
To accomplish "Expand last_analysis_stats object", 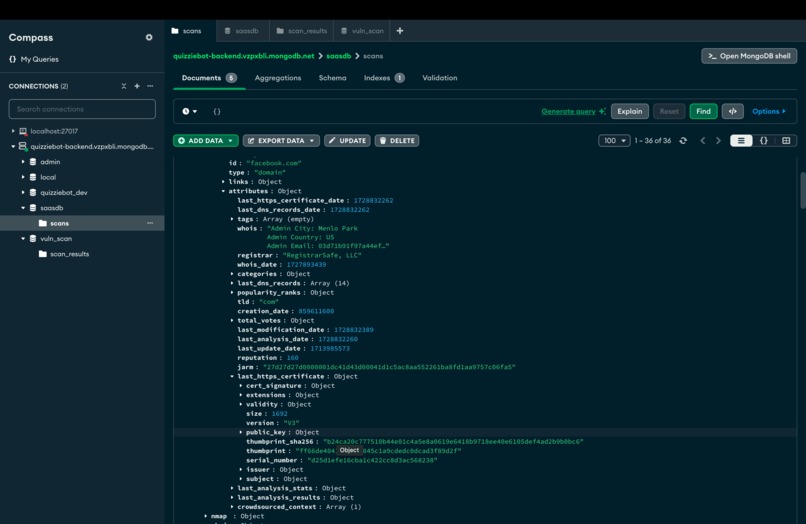I will click(232, 488).
